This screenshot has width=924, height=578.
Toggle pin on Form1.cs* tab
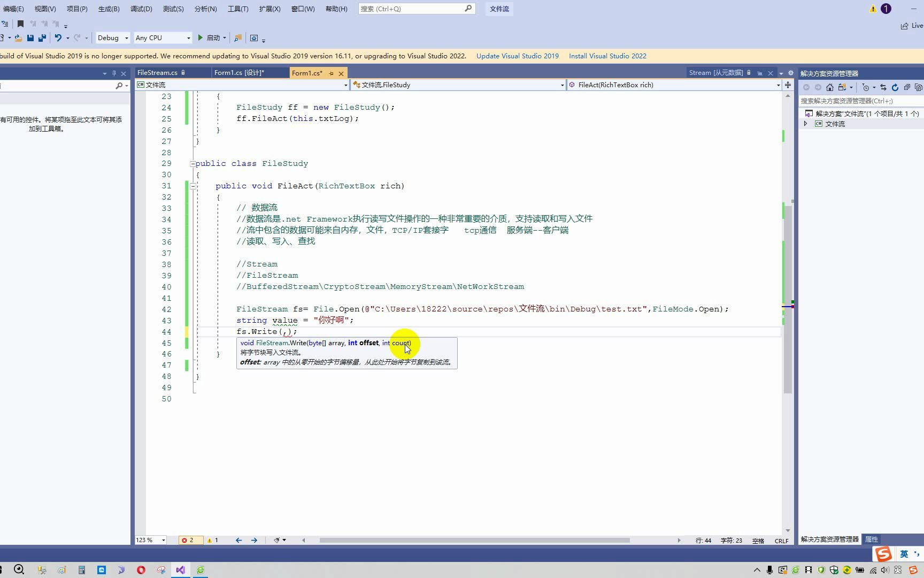(331, 73)
